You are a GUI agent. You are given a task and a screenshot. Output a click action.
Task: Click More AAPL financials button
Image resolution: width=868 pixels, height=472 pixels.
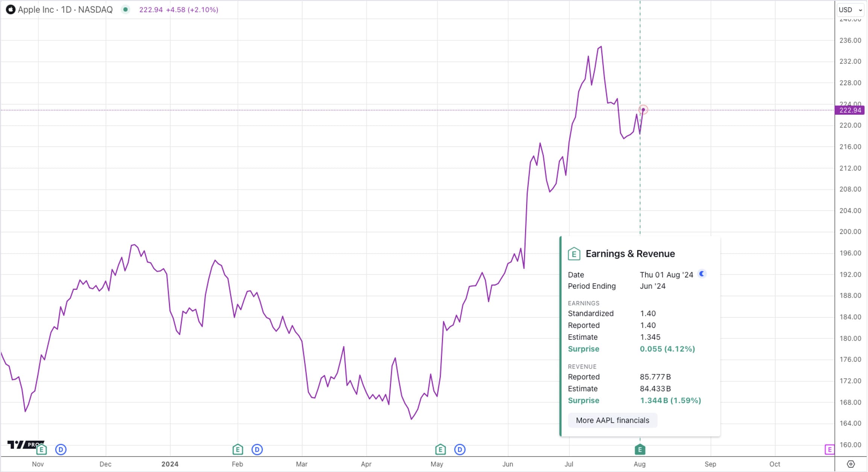coord(612,420)
